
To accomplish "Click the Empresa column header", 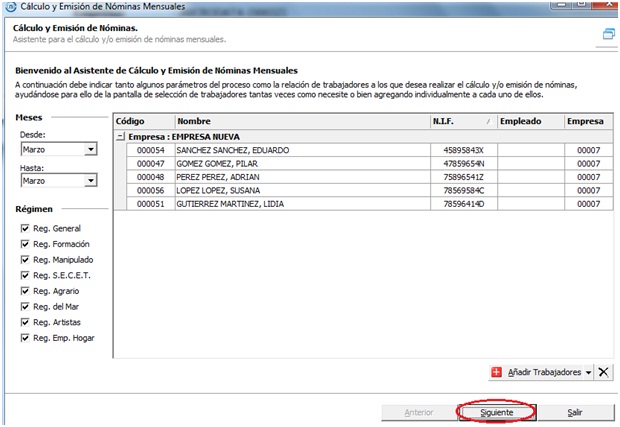I will click(588, 121).
